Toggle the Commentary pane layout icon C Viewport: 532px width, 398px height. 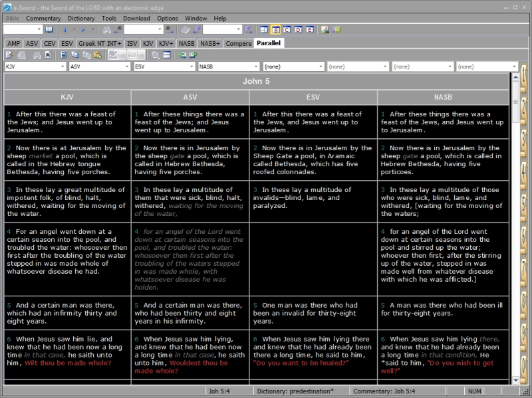point(287,30)
